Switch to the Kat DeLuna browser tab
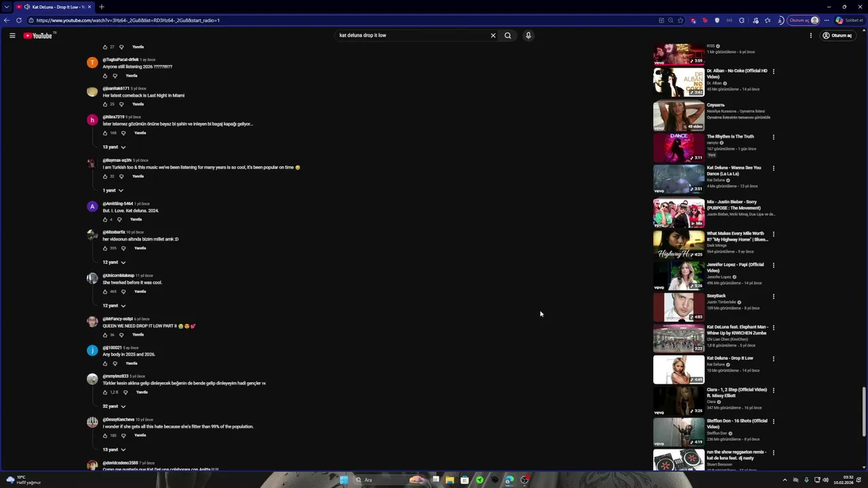The image size is (868, 488). [53, 7]
